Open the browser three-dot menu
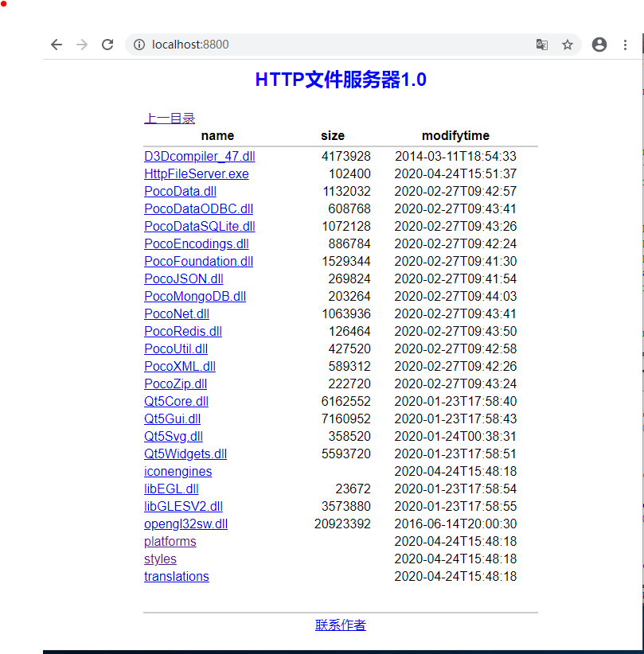The width and height of the screenshot is (644, 654). [626, 45]
